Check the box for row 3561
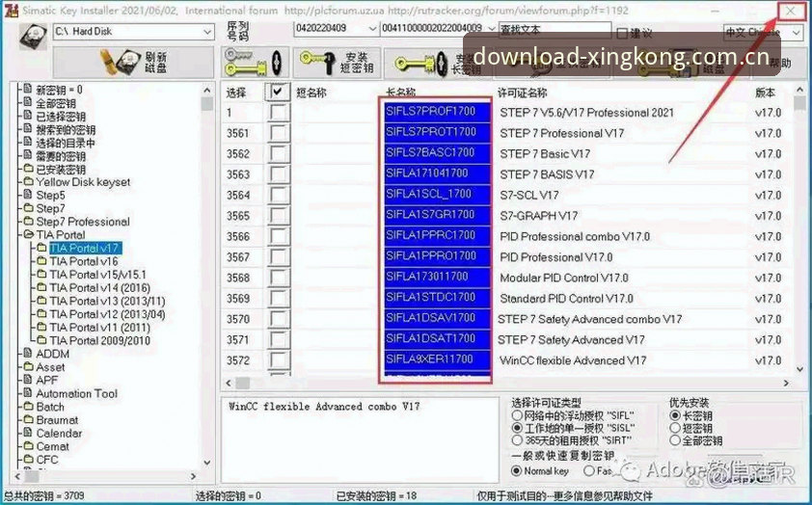 click(278, 133)
